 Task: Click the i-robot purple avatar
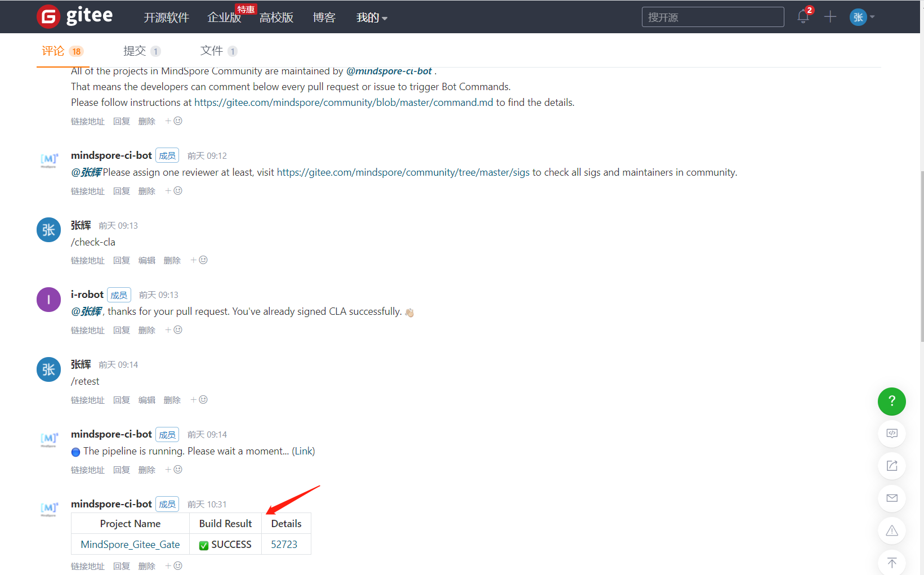point(49,300)
